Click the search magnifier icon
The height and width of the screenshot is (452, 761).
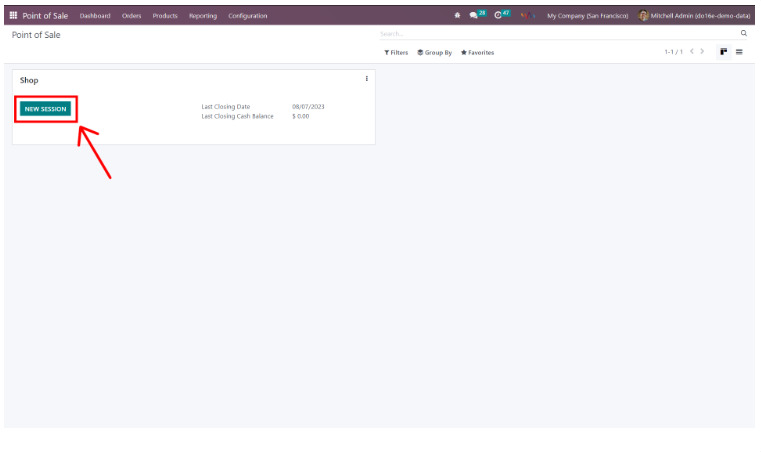pos(743,34)
